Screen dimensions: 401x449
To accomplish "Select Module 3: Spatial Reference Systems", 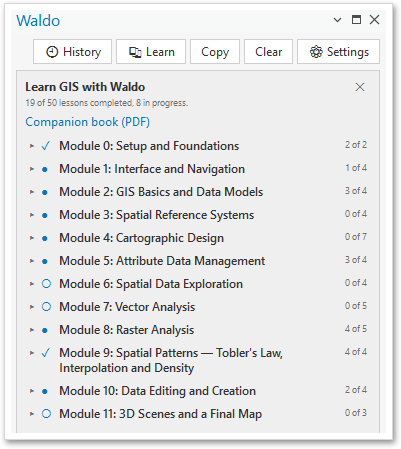I will pyautogui.click(x=157, y=215).
